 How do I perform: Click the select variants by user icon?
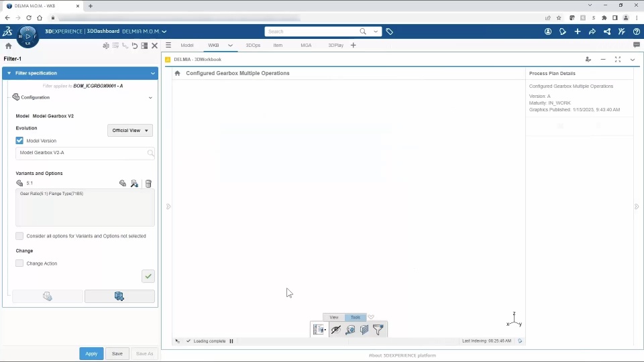coord(134,184)
